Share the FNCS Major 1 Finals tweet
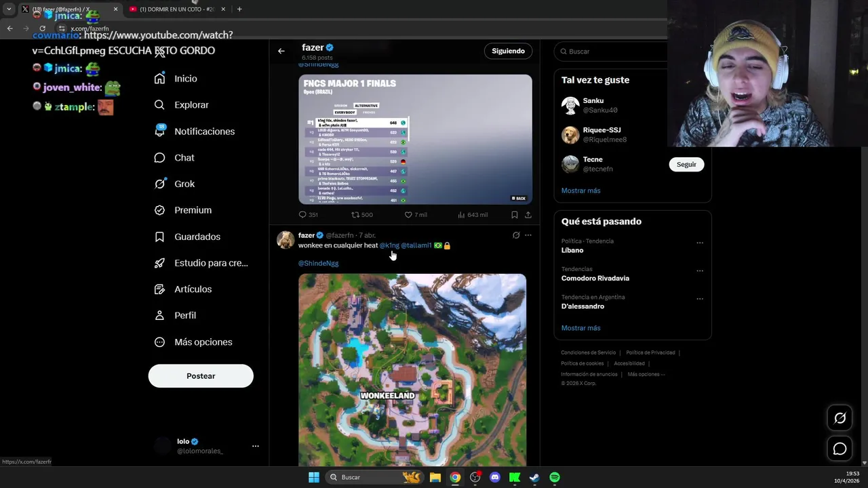The height and width of the screenshot is (488, 868). tap(528, 215)
